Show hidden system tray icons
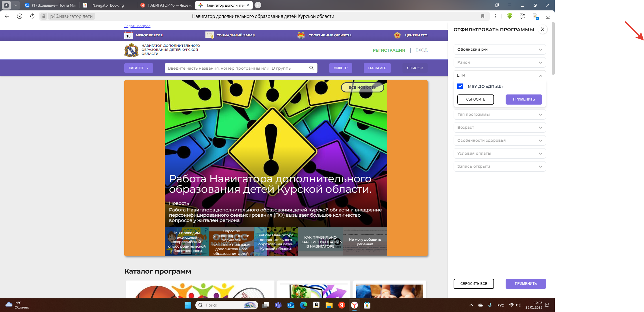Image resolution: width=644 pixels, height=312 pixels. [x=471, y=305]
